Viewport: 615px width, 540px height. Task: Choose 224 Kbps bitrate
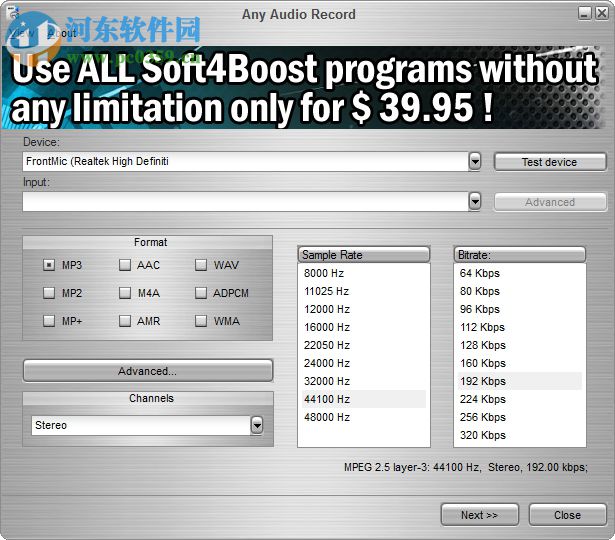coord(519,399)
